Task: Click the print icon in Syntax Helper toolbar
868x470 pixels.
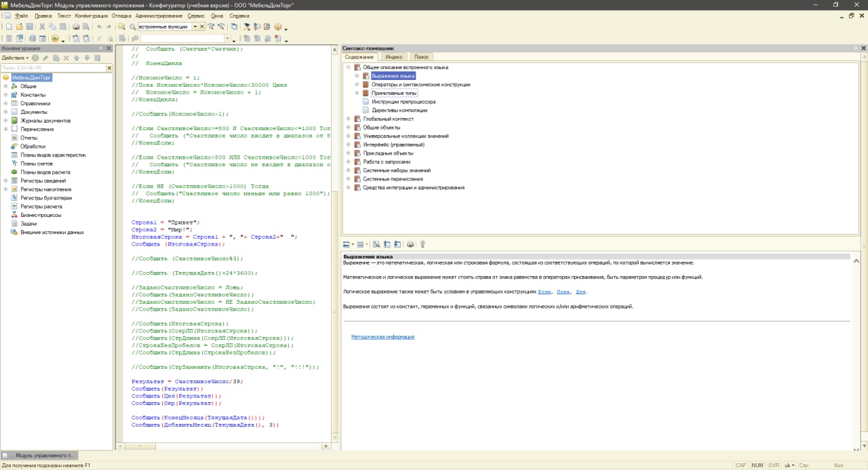Action: [410, 244]
